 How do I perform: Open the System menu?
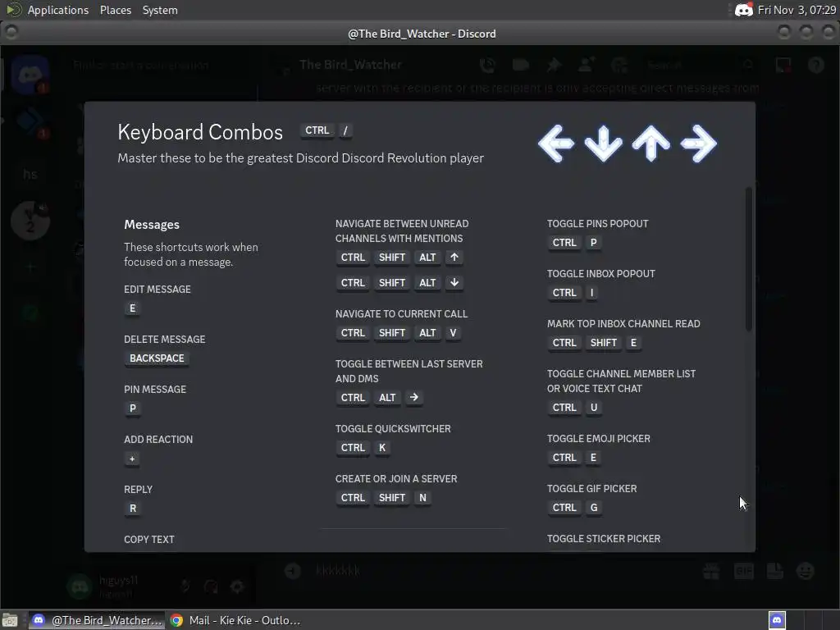click(160, 10)
